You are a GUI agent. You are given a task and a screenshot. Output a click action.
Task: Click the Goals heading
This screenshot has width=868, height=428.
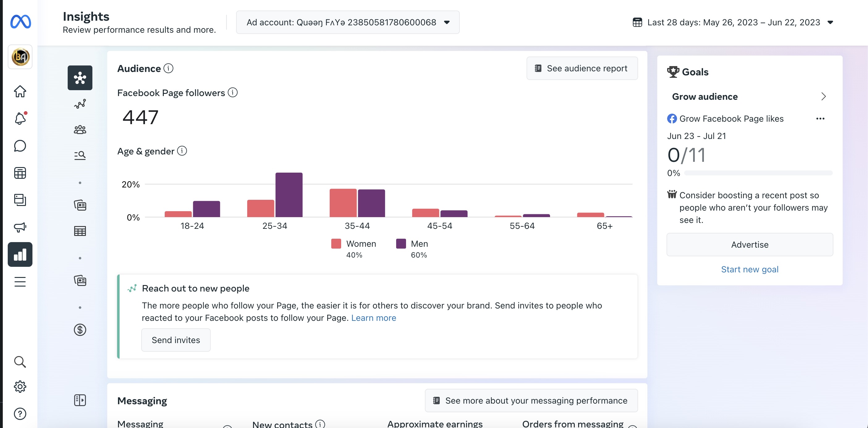pos(695,72)
